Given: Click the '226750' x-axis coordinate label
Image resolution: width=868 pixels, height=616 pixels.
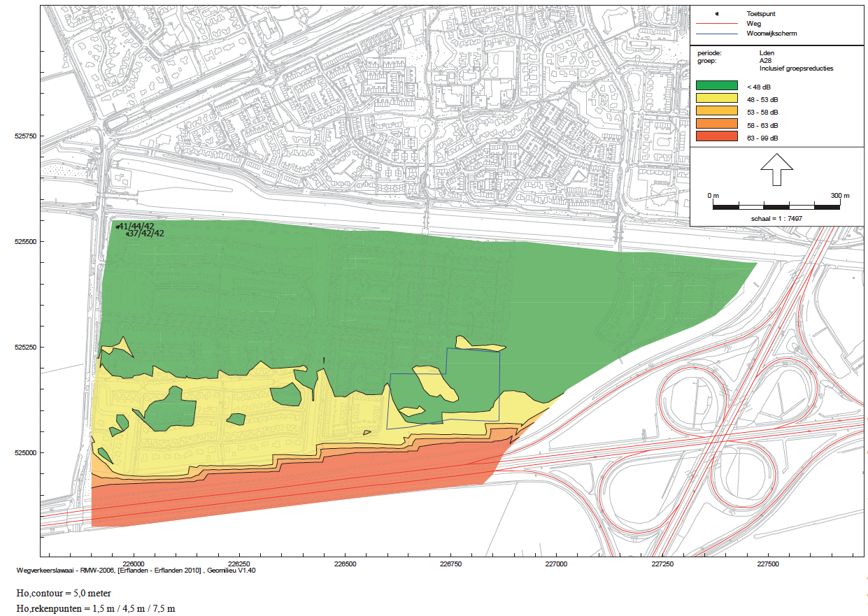Looking at the screenshot, I should 450,563.
